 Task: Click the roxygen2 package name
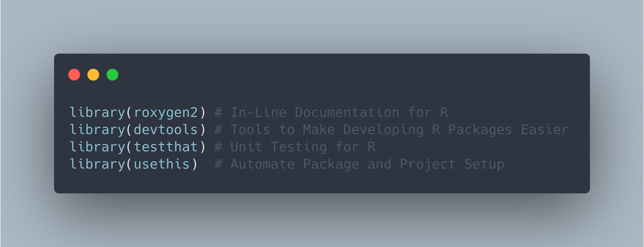click(x=166, y=113)
